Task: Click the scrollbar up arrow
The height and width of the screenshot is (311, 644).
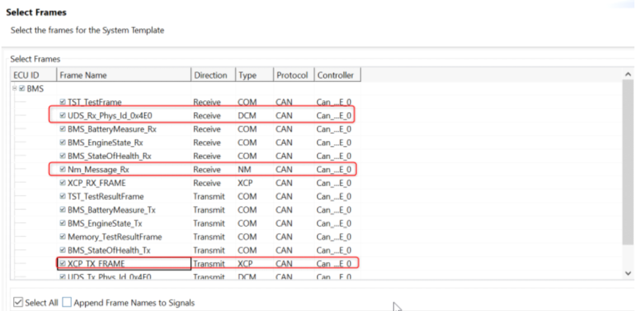Action: click(x=627, y=75)
